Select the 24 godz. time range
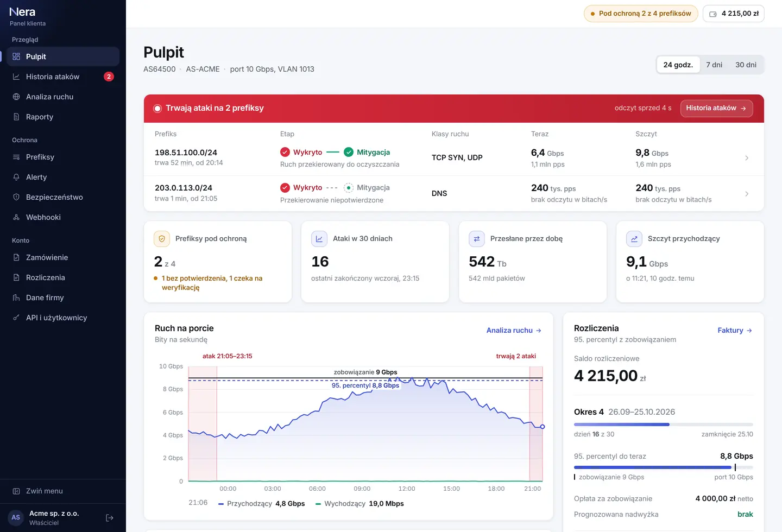782x532 pixels. coord(678,65)
